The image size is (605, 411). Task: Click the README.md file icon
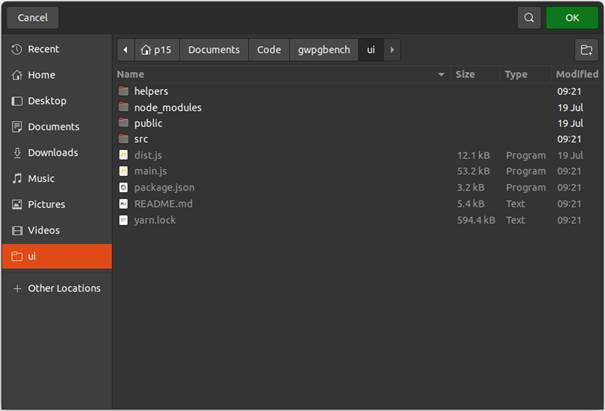(x=123, y=204)
